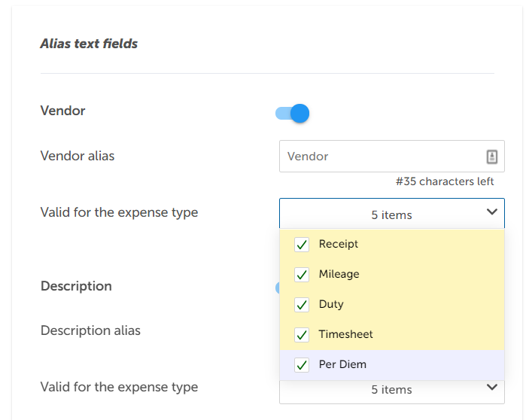Uncheck the Mileage checkbox
The height and width of the screenshot is (420, 529).
[302, 274]
